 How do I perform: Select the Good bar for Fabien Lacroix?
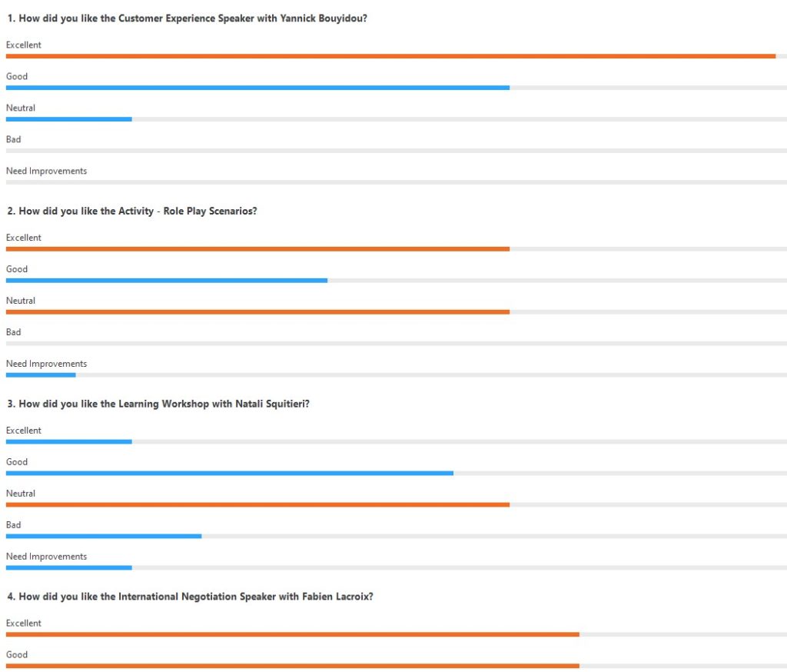[x=292, y=666]
